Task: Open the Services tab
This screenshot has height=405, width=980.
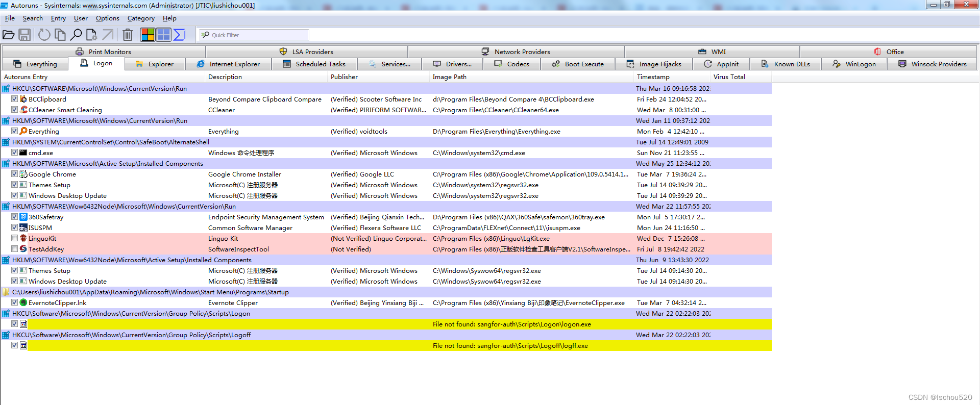Action: (389, 64)
